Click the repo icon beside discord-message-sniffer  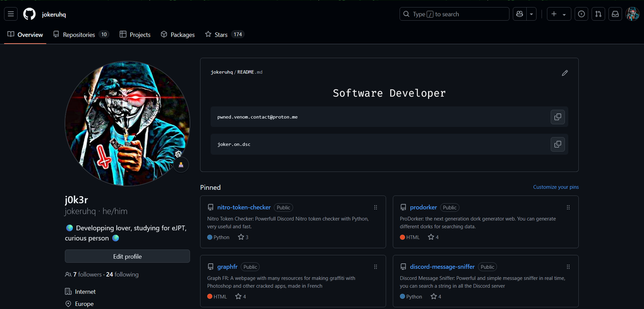coord(404,267)
